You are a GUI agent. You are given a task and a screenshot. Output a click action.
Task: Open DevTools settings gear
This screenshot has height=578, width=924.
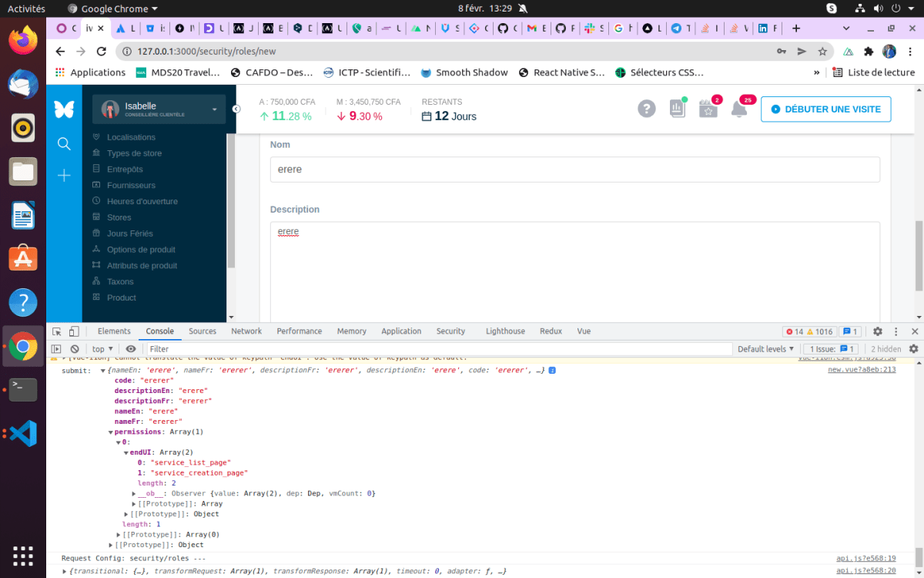coord(877,331)
